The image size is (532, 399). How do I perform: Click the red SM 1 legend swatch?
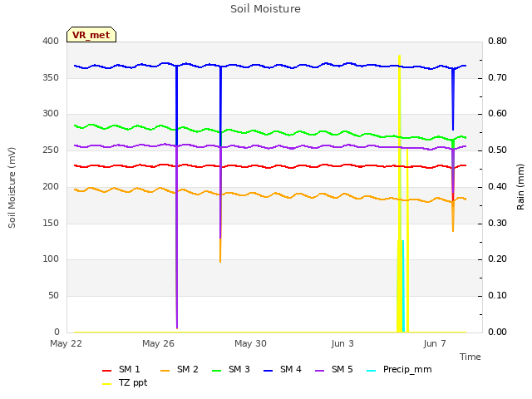coord(107,371)
